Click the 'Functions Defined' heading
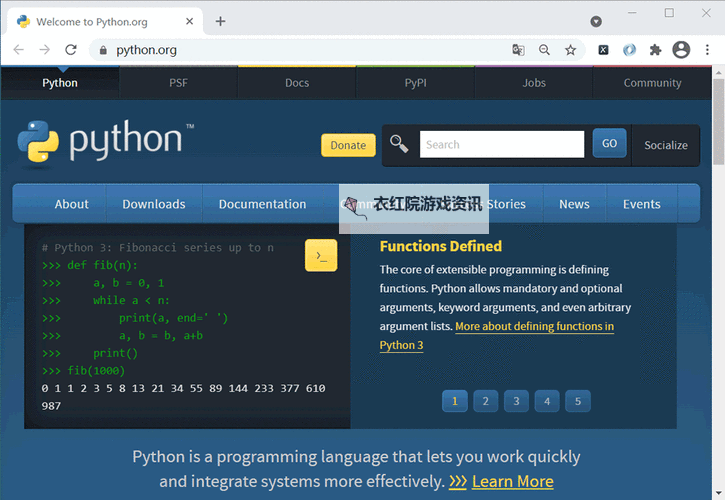This screenshot has height=500, width=725. click(441, 246)
